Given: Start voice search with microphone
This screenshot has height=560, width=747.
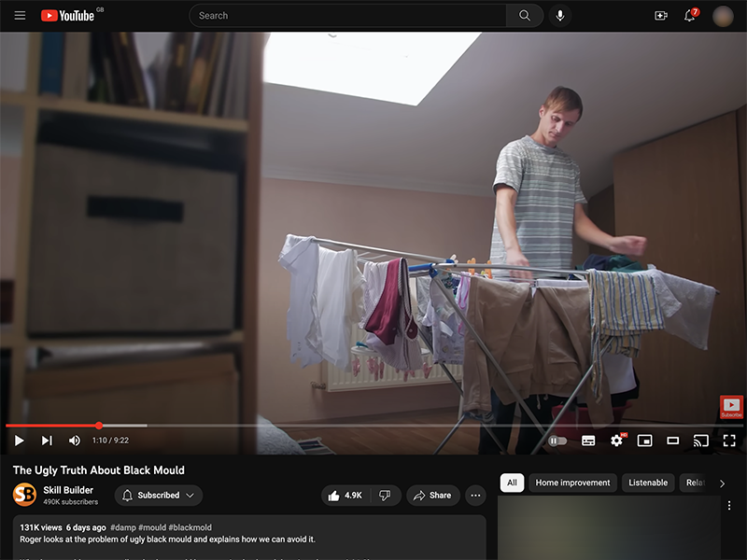Looking at the screenshot, I should pyautogui.click(x=560, y=16).
